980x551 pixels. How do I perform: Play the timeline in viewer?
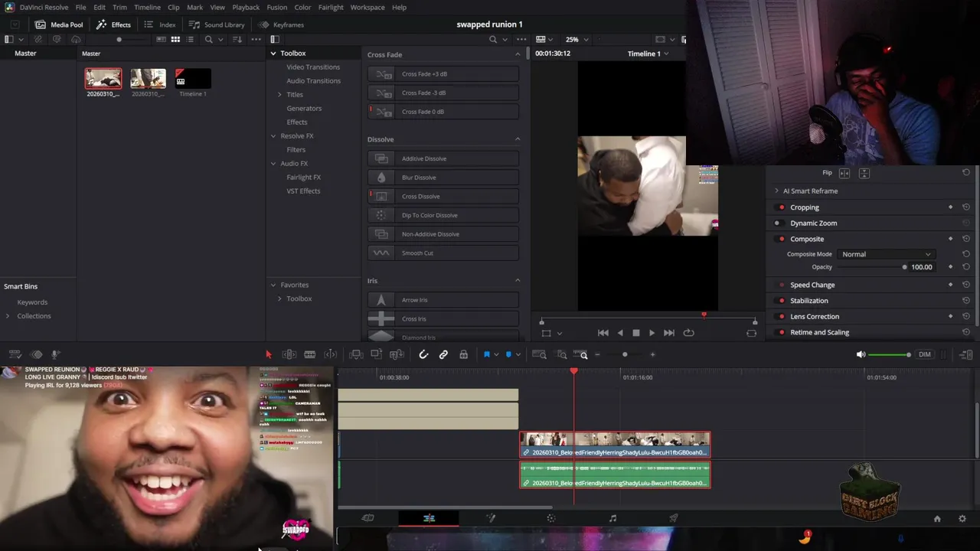tap(652, 333)
